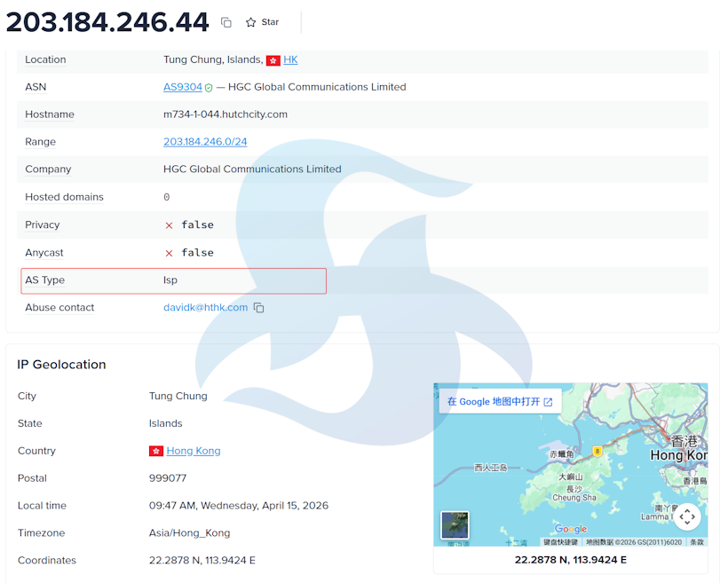Click the red X icon in Privacy row
This screenshot has width=728, height=583.
[169, 225]
